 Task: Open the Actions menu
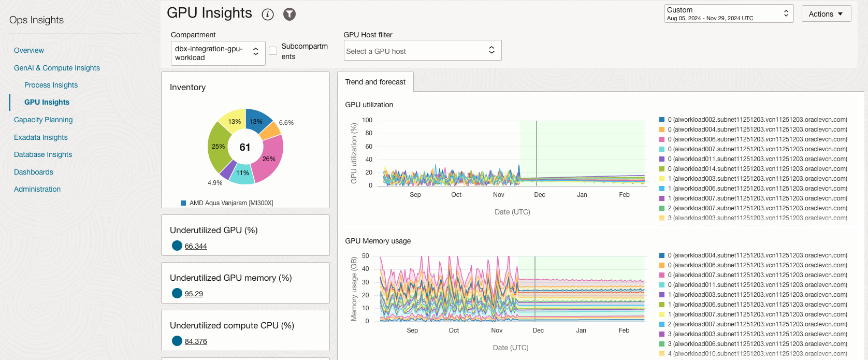click(826, 14)
